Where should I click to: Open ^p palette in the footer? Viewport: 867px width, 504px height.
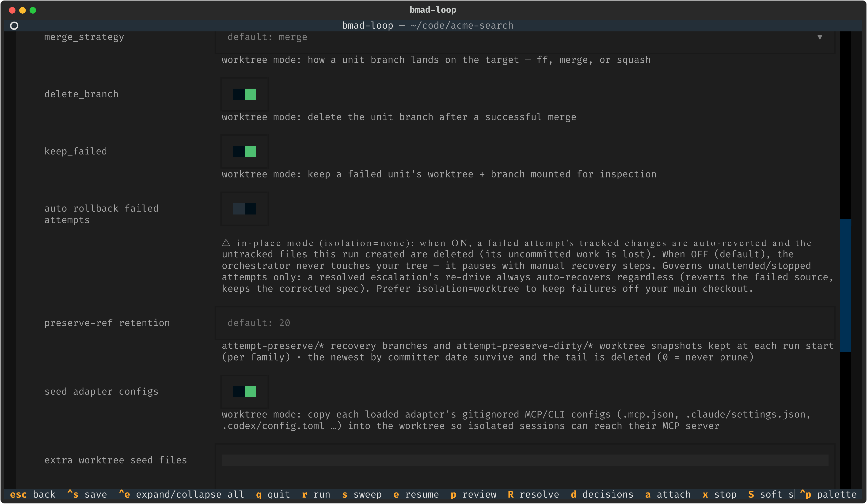pos(829,494)
